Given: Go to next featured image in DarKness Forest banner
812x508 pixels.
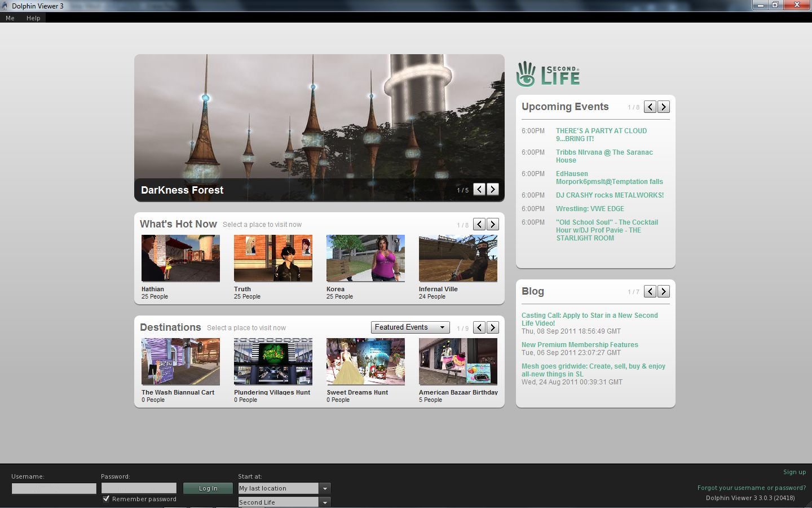Looking at the screenshot, I should [493, 190].
